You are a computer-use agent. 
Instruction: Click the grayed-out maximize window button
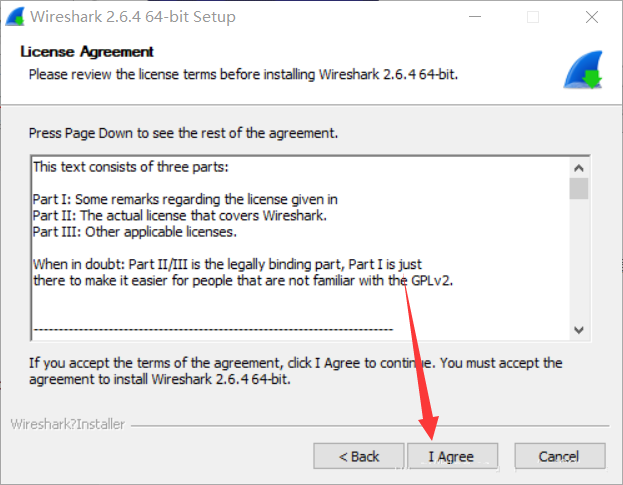(533, 17)
